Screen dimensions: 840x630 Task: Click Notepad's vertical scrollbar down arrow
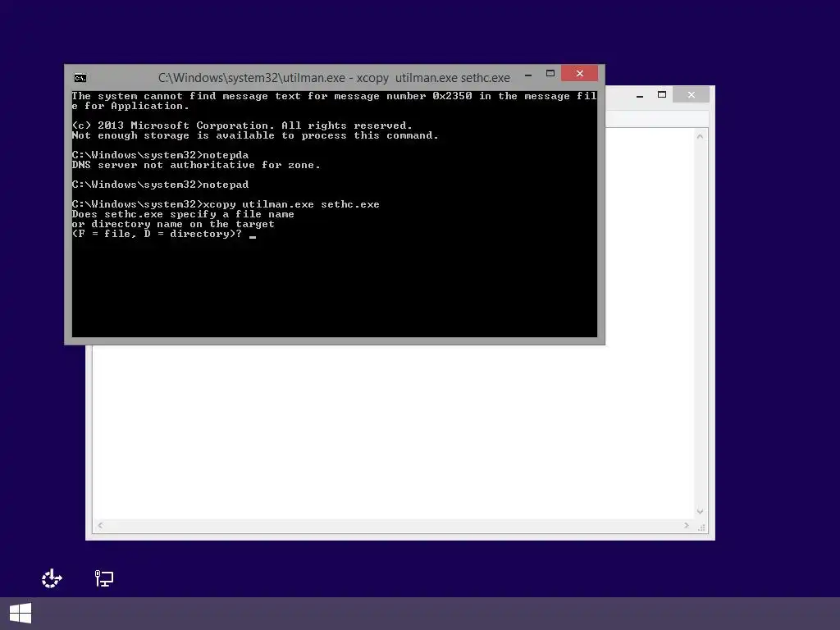(x=700, y=512)
